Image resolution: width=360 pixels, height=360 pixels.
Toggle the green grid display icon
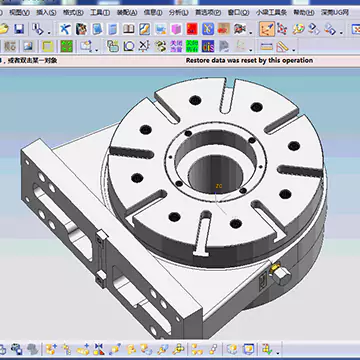point(67,46)
